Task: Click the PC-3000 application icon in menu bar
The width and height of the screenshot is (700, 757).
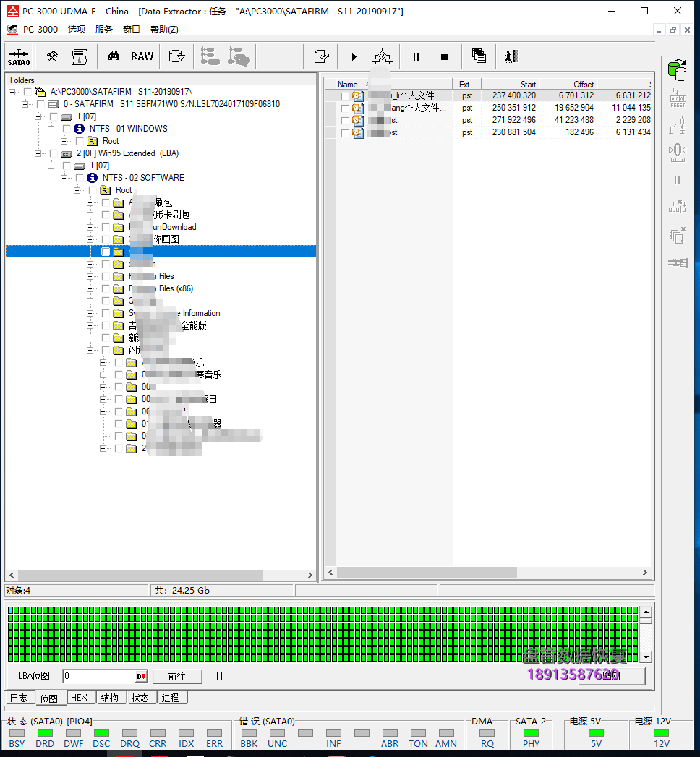Action: click(12, 30)
